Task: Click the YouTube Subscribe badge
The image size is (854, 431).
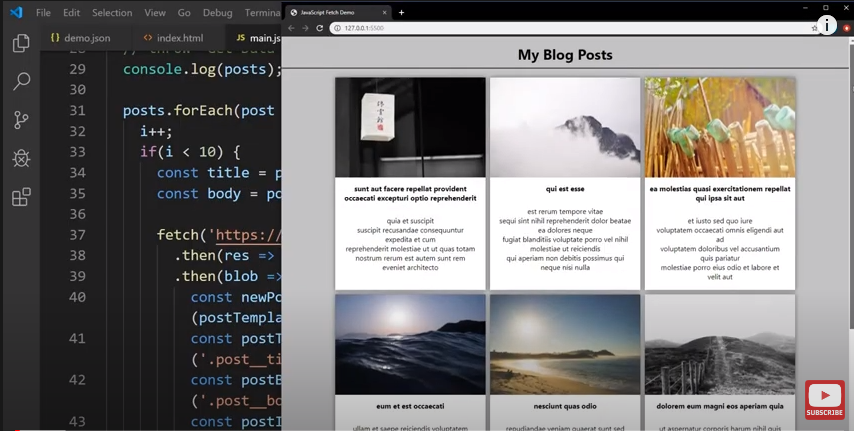Action: (825, 399)
